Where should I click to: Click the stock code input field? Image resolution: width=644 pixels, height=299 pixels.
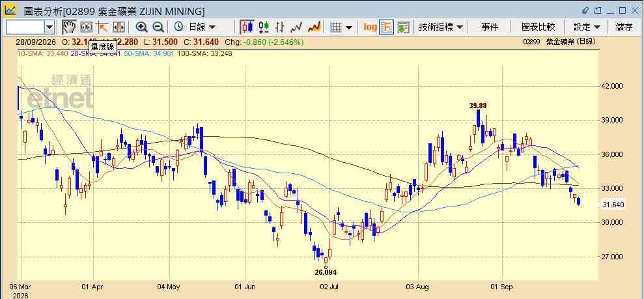(25, 27)
